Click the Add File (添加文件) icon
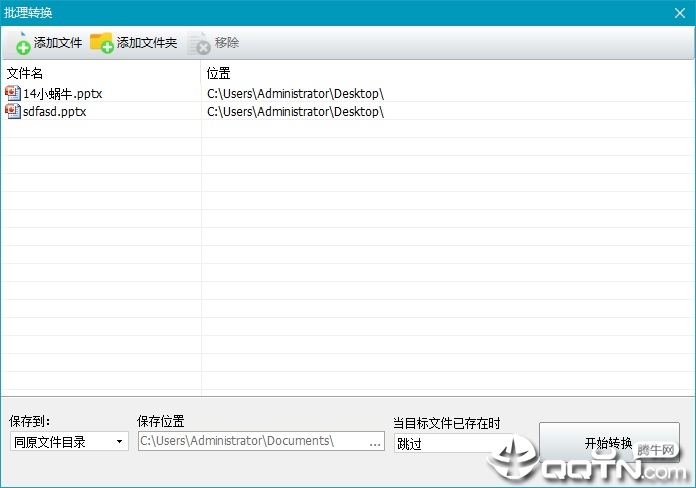The width and height of the screenshot is (696, 488). [x=22, y=43]
